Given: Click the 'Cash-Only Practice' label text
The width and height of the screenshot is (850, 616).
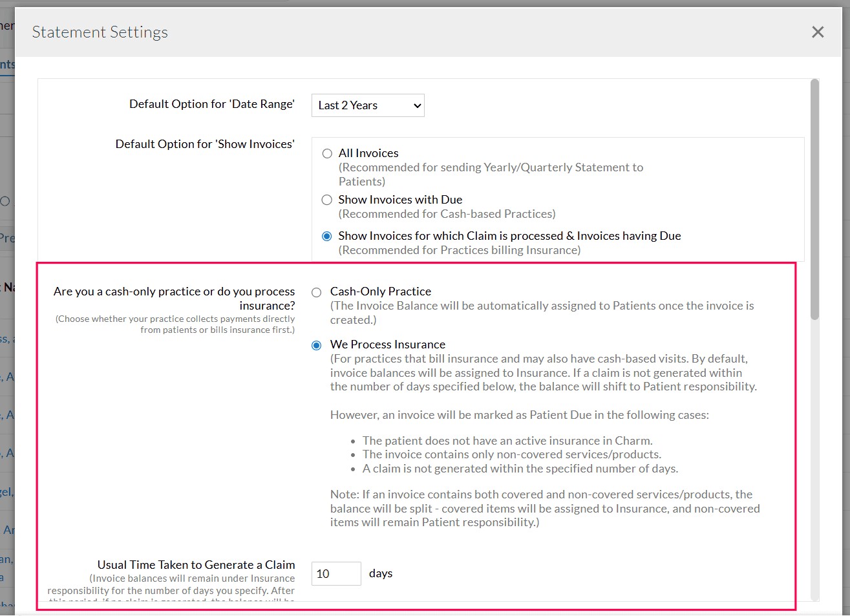Looking at the screenshot, I should (x=380, y=291).
